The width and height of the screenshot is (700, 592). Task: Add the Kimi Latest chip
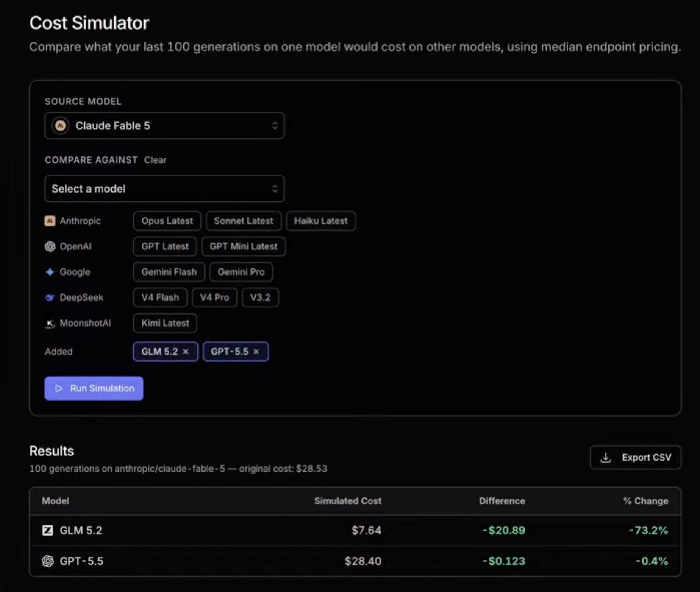click(165, 323)
